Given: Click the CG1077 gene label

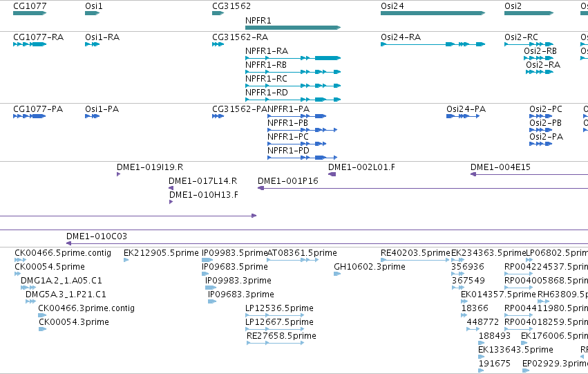Looking at the screenshot, I should (30, 6).
